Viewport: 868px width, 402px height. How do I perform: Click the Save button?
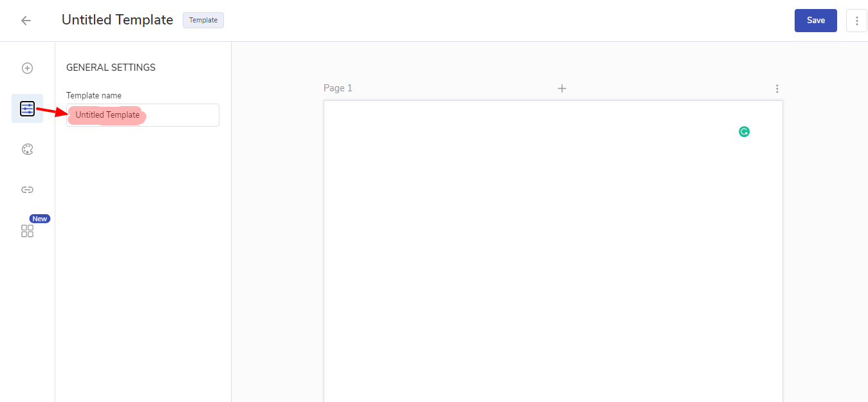coord(815,21)
